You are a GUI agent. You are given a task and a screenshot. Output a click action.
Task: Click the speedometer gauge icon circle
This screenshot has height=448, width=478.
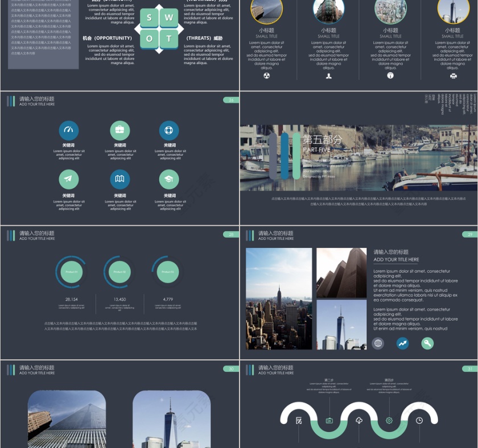point(69,130)
